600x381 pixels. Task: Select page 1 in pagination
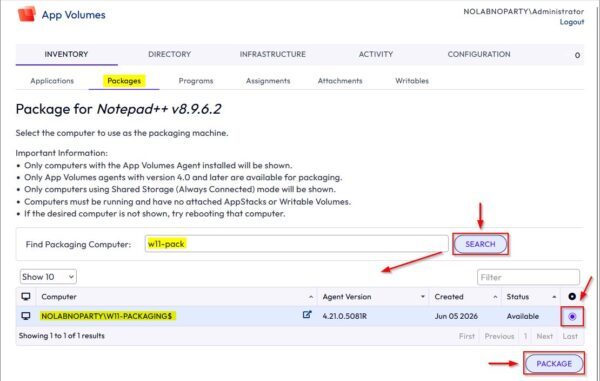[525, 336]
